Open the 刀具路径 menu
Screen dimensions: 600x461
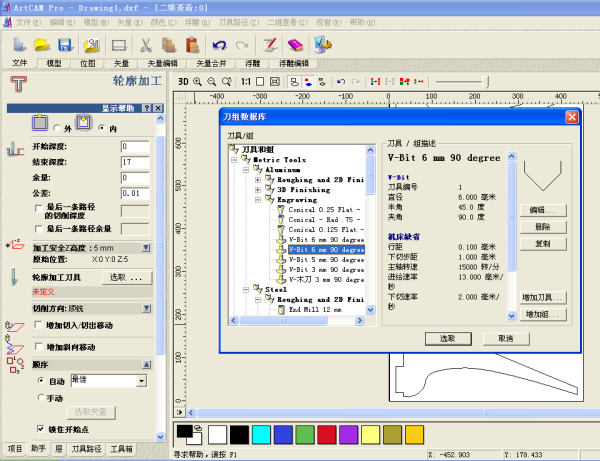pos(238,22)
